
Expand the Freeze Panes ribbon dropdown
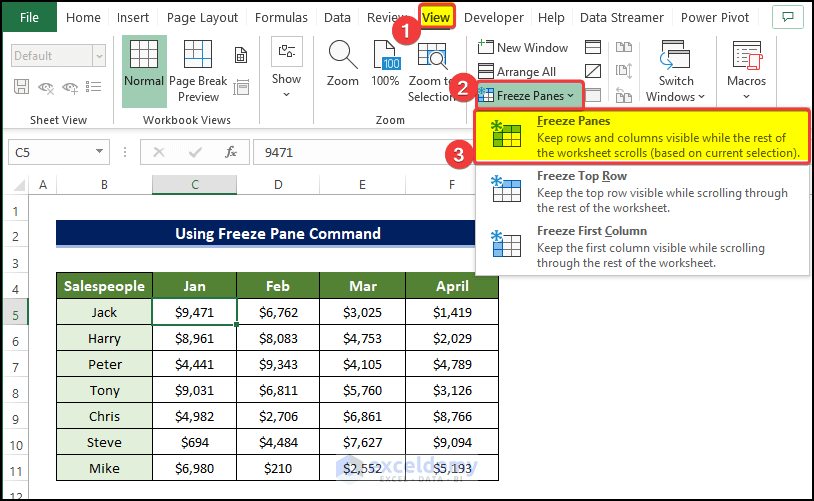coord(529,95)
